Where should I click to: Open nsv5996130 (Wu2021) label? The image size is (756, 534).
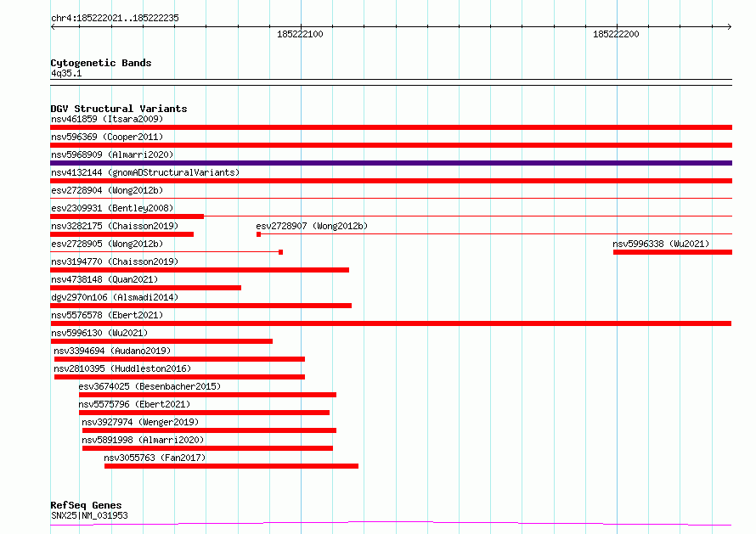99,333
